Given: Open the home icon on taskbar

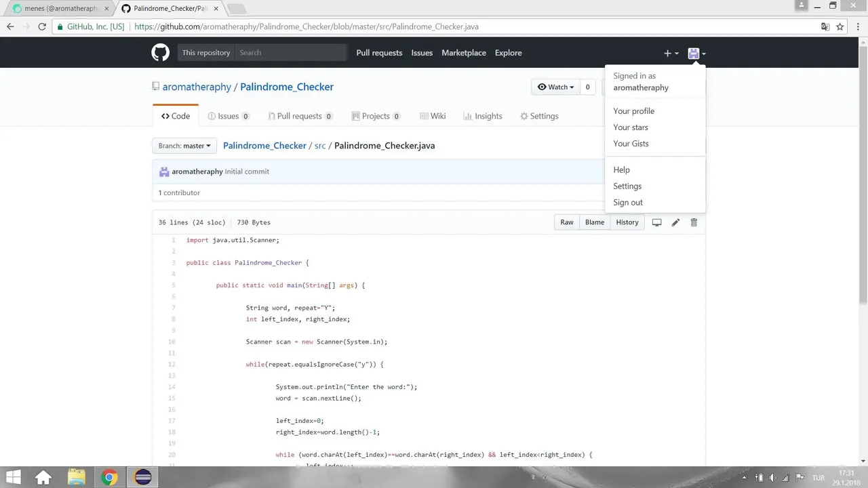Looking at the screenshot, I should point(43,477).
